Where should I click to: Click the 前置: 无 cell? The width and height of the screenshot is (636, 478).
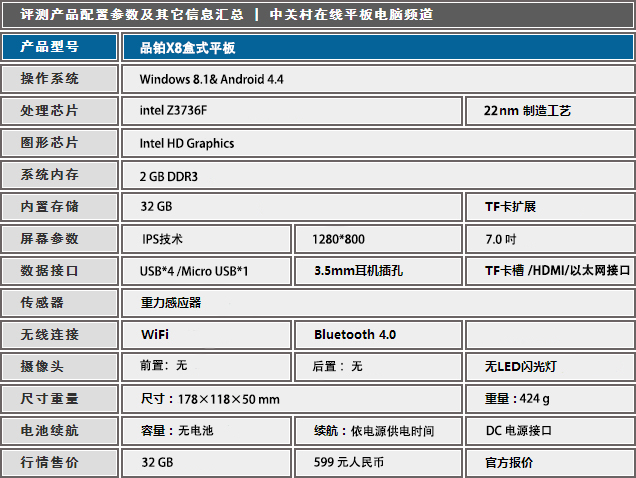click(x=206, y=367)
